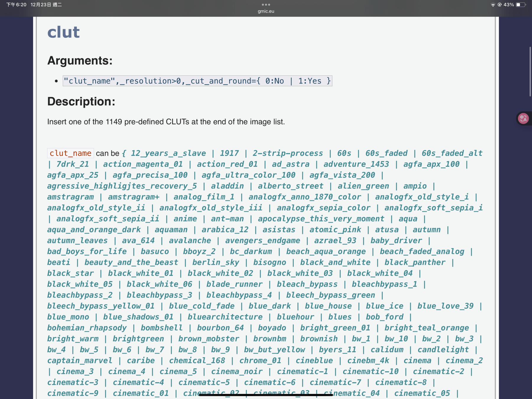
Task: Click the red clut_name code label
Action: tap(70, 153)
